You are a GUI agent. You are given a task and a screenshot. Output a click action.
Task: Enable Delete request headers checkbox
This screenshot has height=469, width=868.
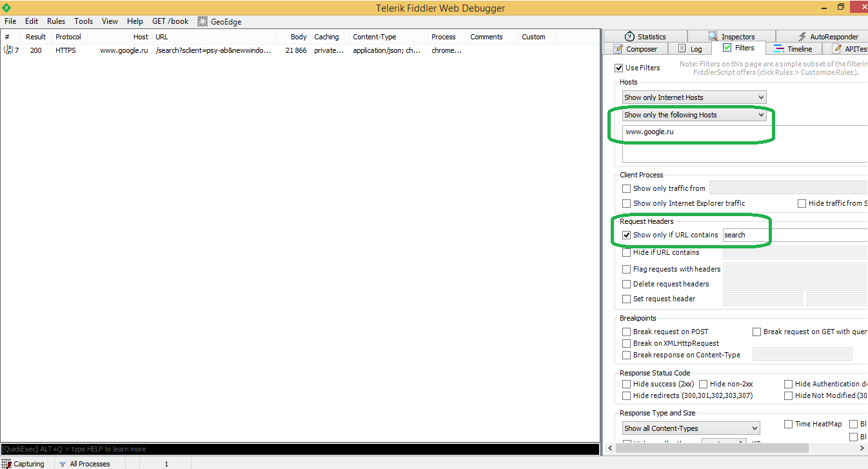point(626,284)
